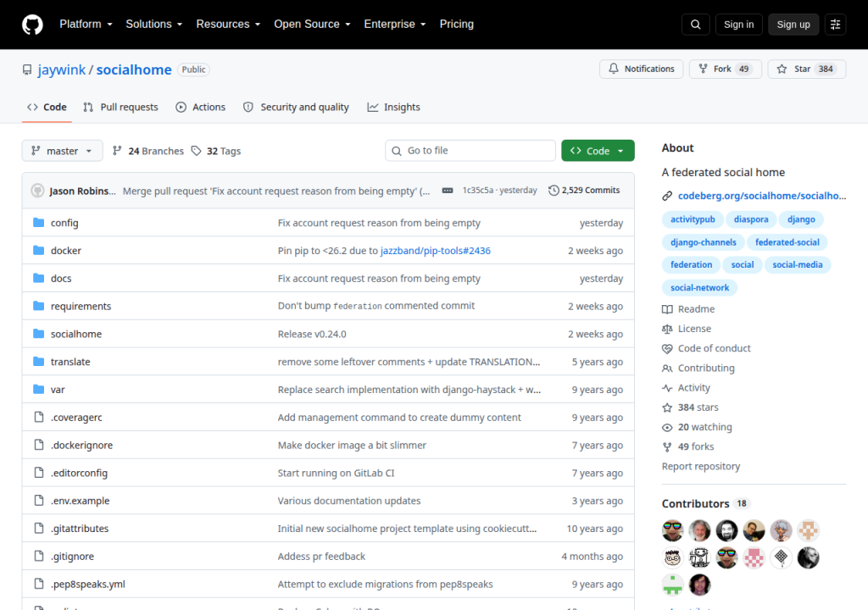Image resolution: width=868 pixels, height=610 pixels.
Task: Click the history clock icon beside 2,529 Commits
Action: [554, 191]
